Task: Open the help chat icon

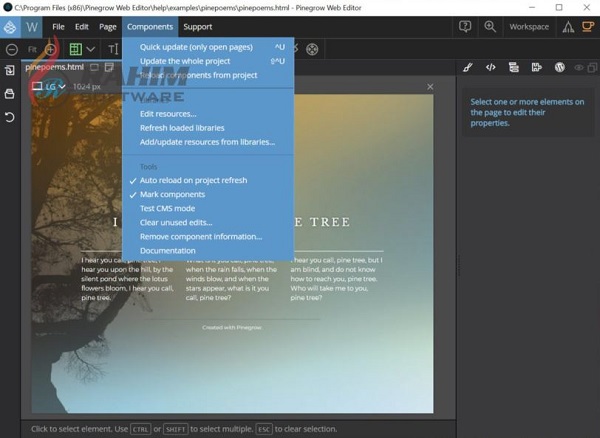Action: (465, 27)
